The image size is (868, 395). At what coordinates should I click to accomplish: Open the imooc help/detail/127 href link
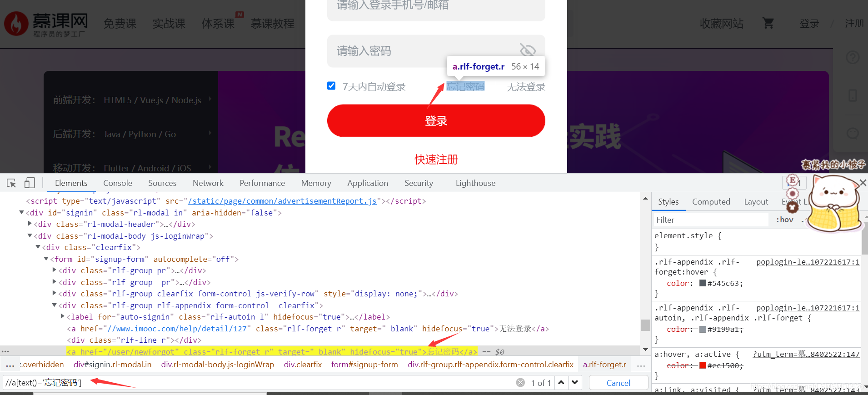tap(177, 329)
